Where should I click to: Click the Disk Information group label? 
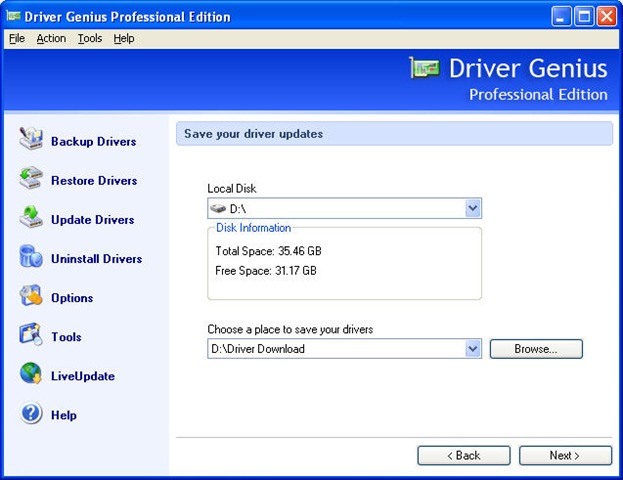click(x=253, y=228)
